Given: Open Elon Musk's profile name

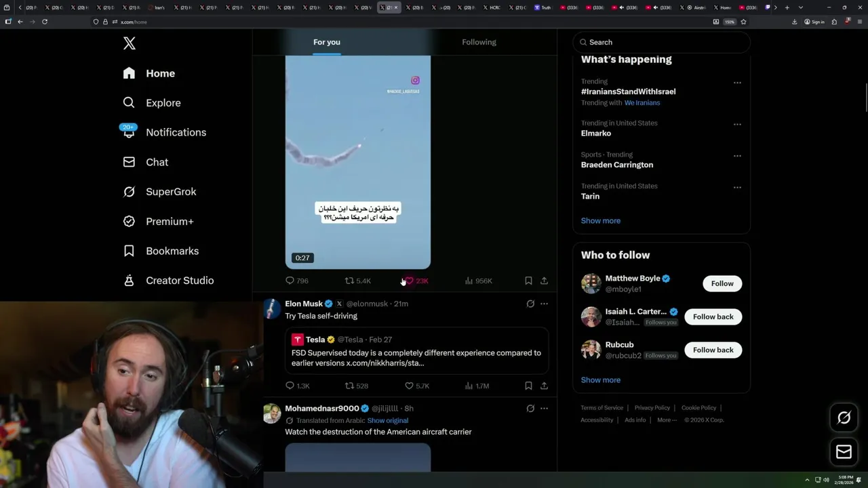Looking at the screenshot, I should tap(304, 304).
